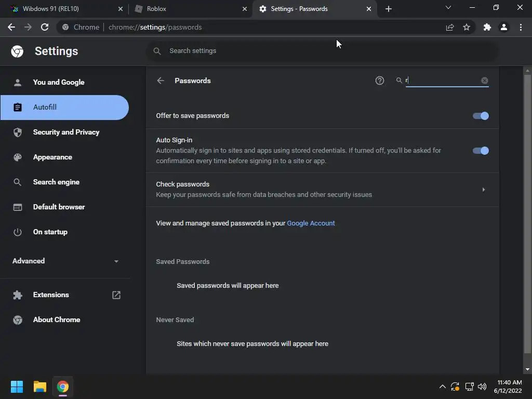Toggle the Auto Sign-in switch
This screenshot has width=532, height=399.
coord(481,151)
